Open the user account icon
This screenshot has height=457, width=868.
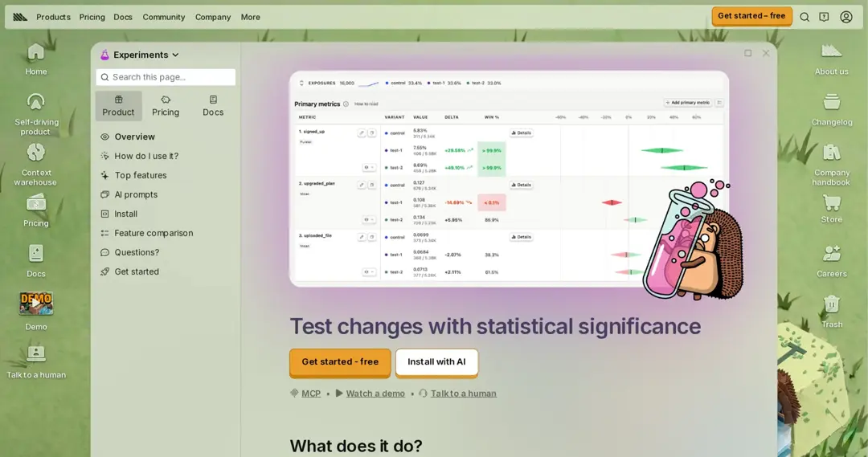[845, 17]
